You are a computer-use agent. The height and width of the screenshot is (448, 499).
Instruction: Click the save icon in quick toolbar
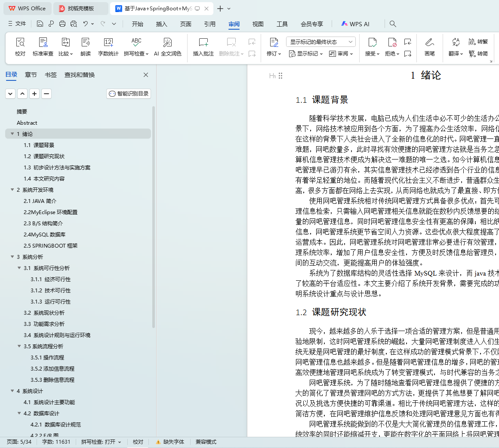40,24
